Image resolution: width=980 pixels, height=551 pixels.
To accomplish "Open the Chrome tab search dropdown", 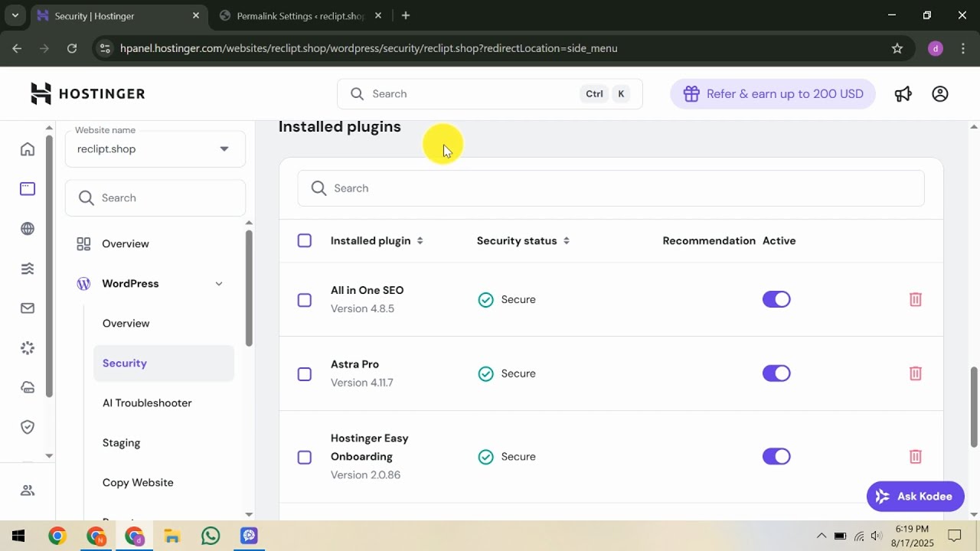I will point(15,15).
